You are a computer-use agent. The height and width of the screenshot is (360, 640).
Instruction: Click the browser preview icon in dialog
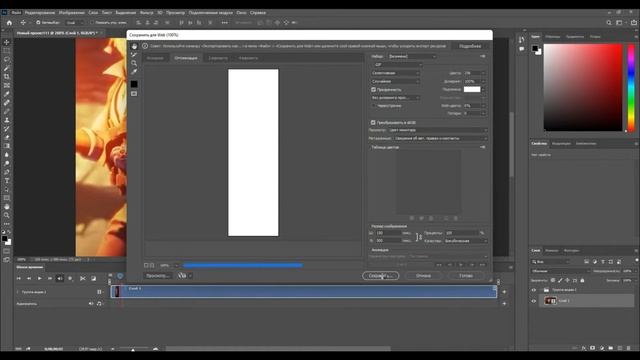(x=182, y=276)
